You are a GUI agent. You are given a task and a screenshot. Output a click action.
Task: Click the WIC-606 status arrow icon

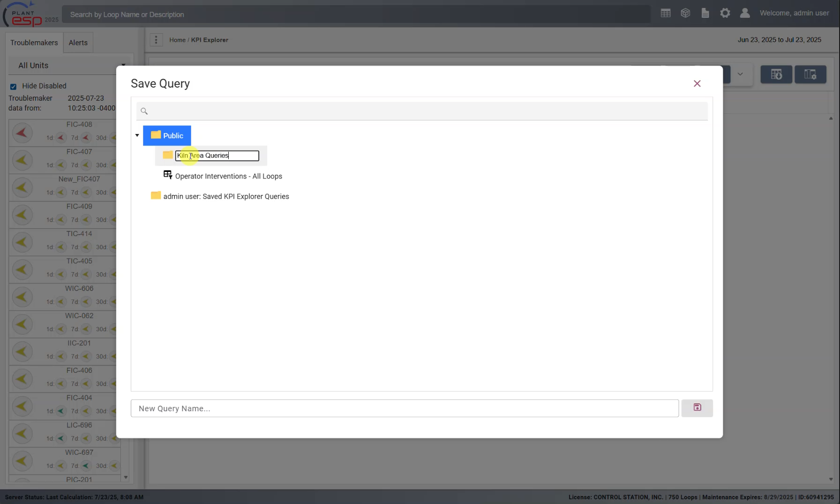(x=22, y=297)
